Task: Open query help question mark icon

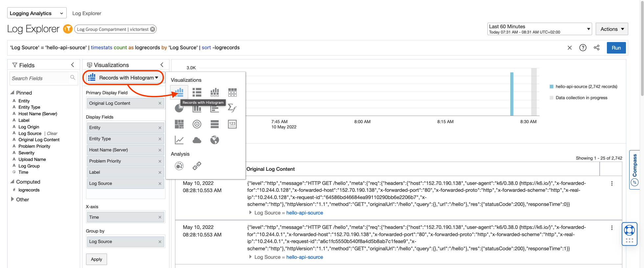Action: pyautogui.click(x=583, y=48)
